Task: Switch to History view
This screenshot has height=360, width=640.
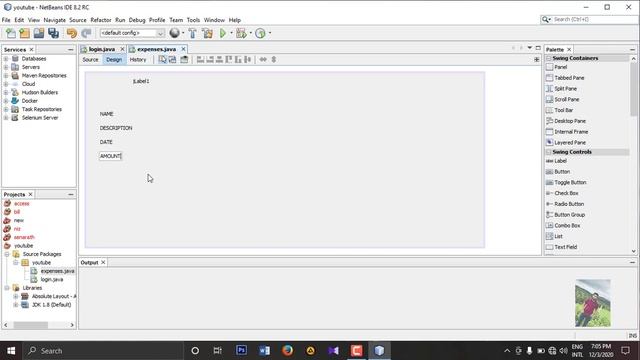Action: [x=138, y=60]
